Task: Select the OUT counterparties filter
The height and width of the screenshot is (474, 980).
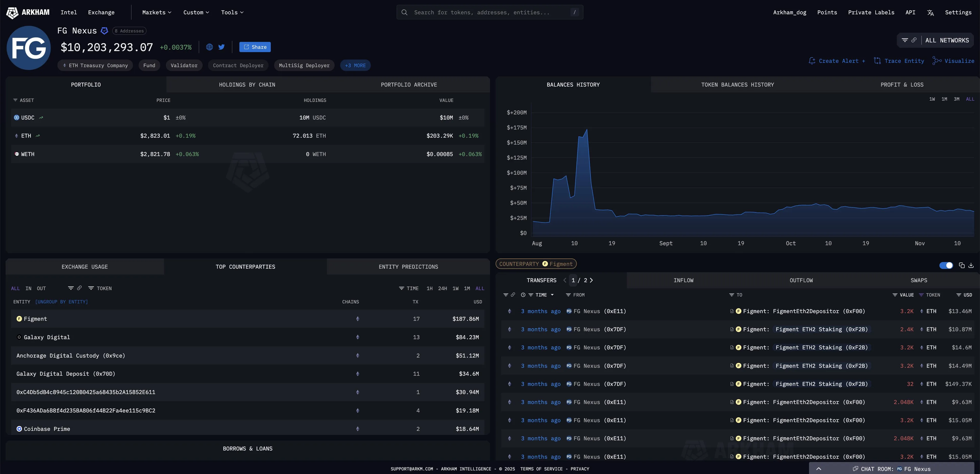Action: pos(41,288)
